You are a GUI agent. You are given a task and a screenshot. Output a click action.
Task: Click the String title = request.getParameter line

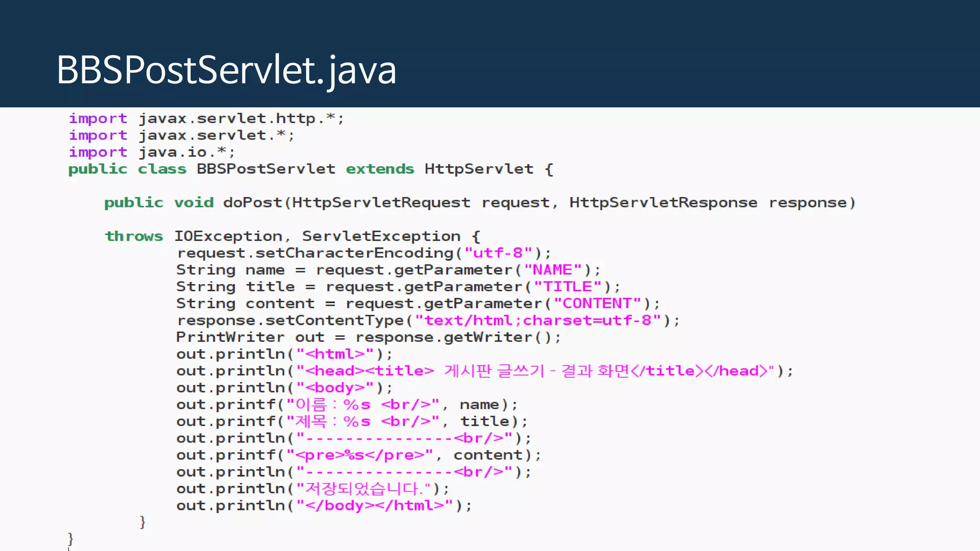pos(398,287)
